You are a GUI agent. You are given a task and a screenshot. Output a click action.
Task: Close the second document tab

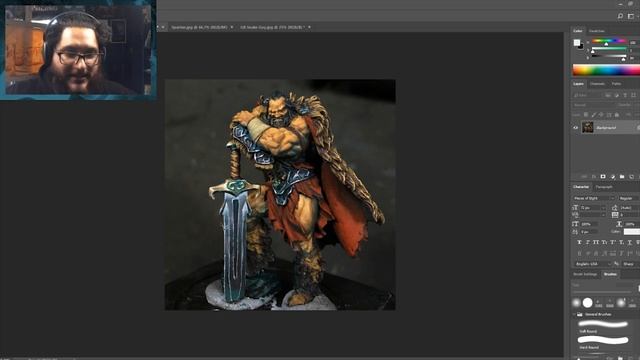(x=309, y=27)
